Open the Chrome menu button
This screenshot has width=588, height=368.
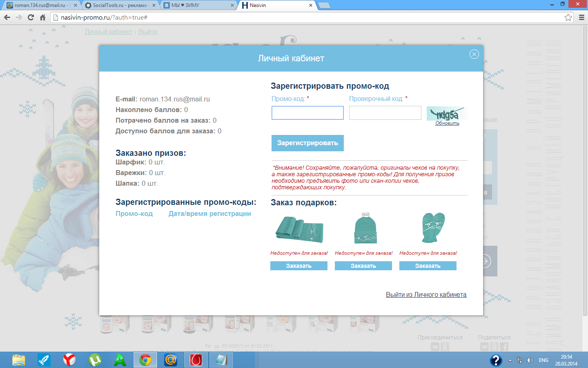tap(582, 17)
